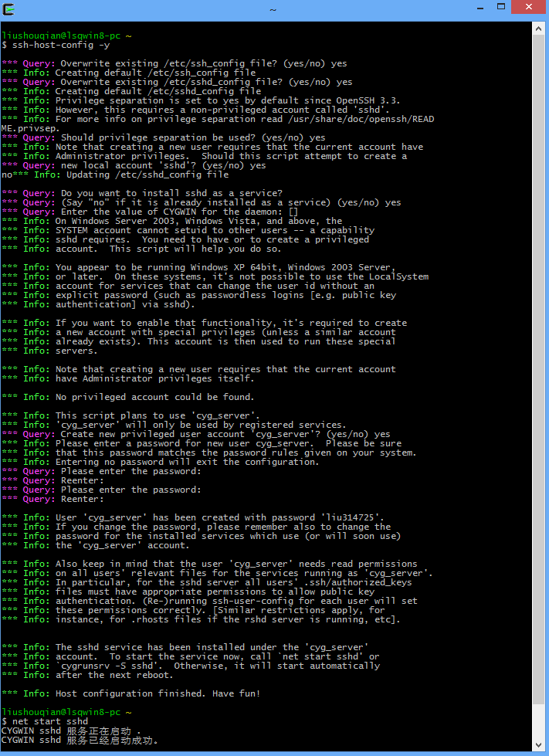Click the bottom prompt 'liushouqian@lsqwin8-pc ~'
Viewport: 549px width, 756px height.
point(66,712)
